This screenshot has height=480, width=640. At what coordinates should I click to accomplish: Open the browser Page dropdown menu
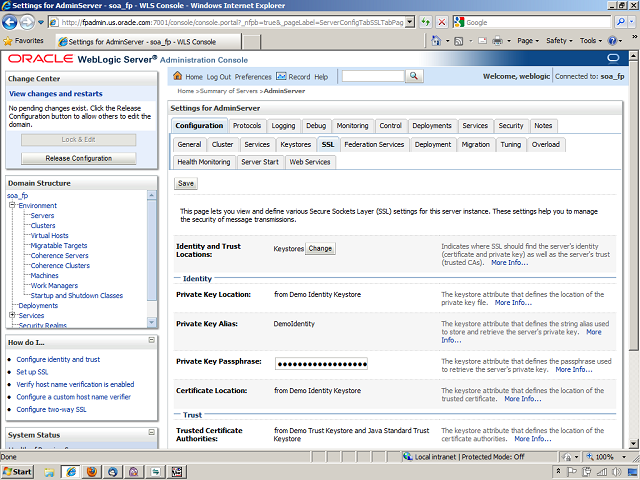pos(530,41)
